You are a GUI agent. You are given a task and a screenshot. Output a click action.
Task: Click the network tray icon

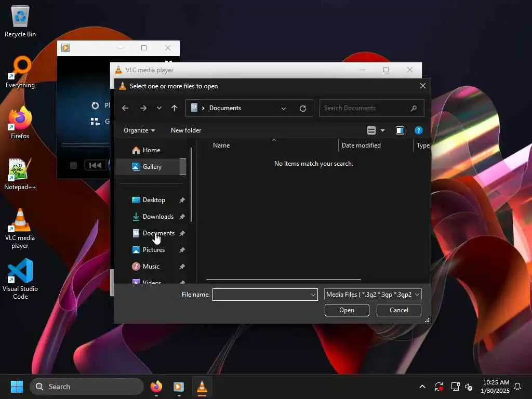(455, 387)
